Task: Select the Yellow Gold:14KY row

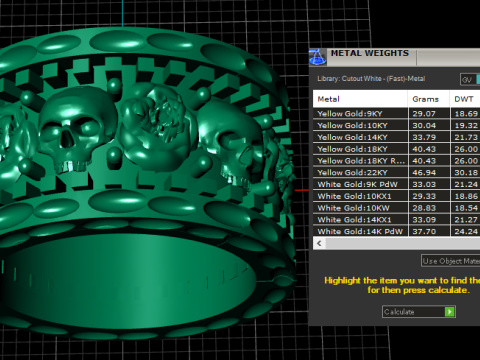Action: [x=397, y=137]
